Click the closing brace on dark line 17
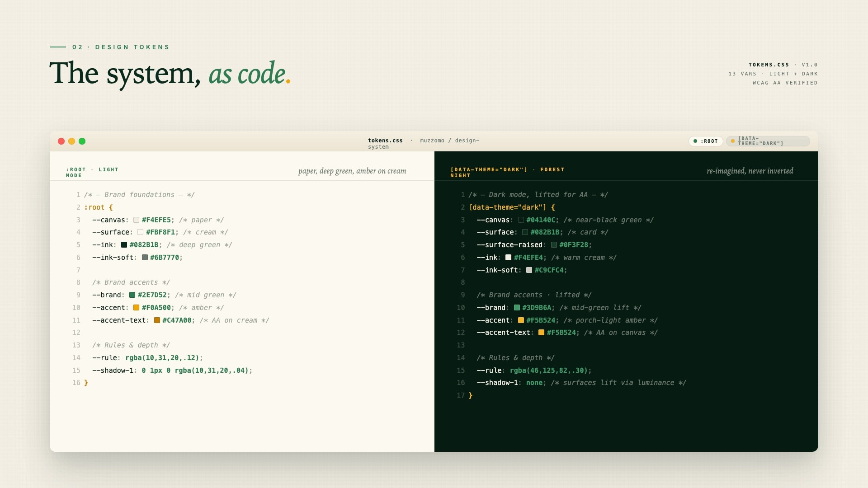Screen dimensions: 868x488 click(x=471, y=395)
